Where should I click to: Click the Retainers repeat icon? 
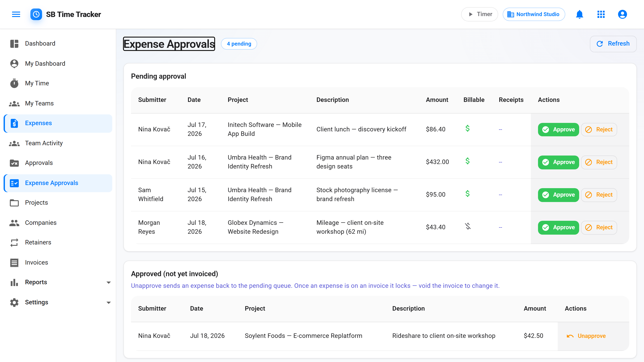14,242
